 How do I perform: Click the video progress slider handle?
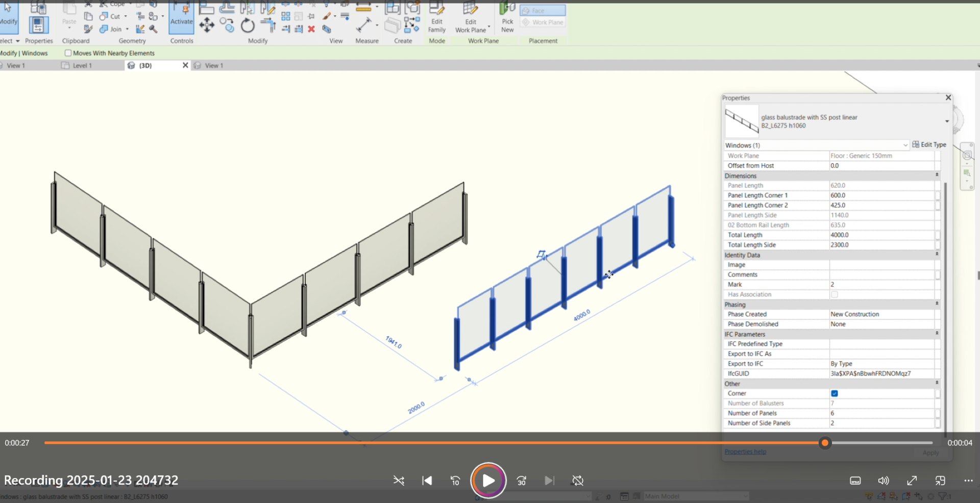[825, 443]
